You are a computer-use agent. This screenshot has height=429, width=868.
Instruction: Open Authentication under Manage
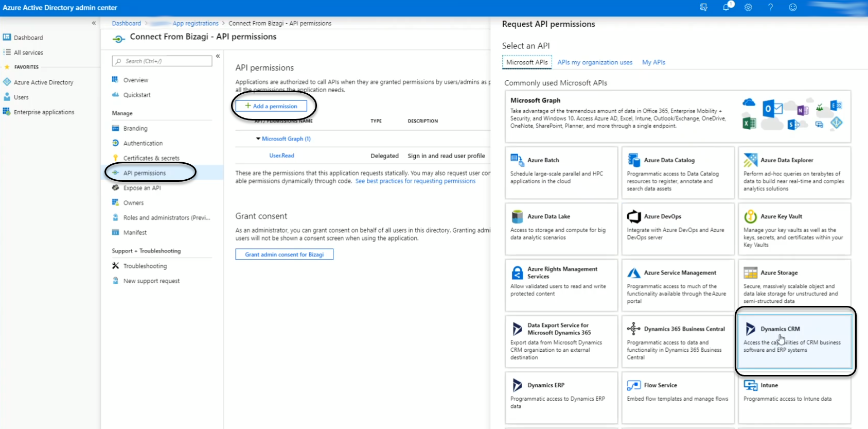coord(143,144)
